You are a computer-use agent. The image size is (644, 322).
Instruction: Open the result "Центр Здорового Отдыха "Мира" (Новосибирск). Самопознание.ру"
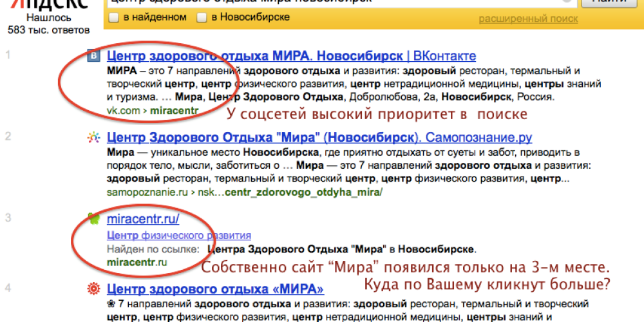point(319,137)
